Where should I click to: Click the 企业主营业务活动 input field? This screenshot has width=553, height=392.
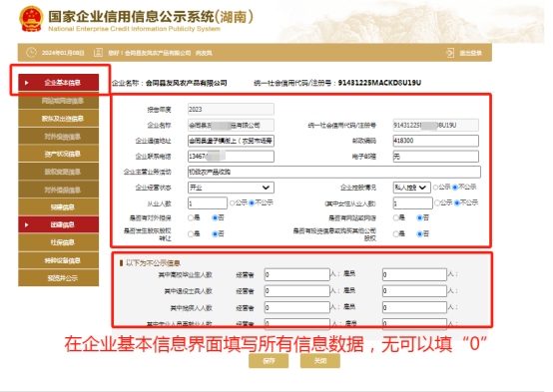pos(334,172)
